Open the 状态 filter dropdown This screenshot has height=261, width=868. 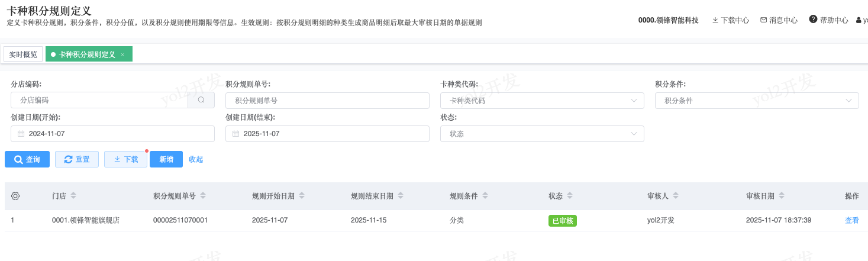(x=634, y=134)
